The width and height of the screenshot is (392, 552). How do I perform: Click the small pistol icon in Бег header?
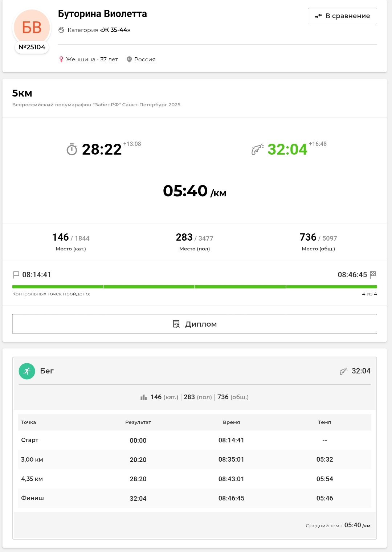pos(343,371)
